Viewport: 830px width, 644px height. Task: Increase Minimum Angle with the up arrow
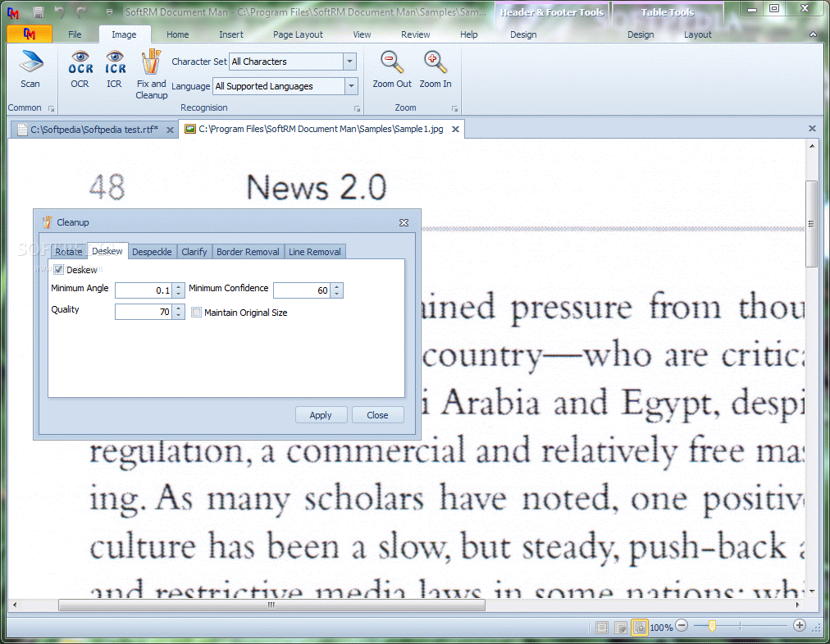[179, 286]
